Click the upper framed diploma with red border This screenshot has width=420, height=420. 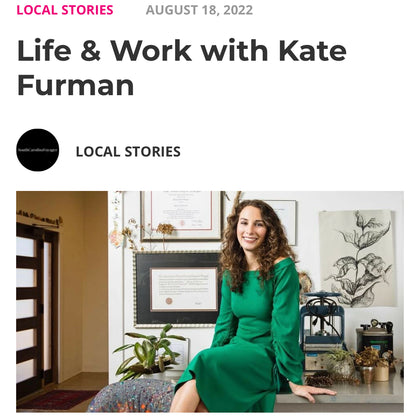coord(182,216)
